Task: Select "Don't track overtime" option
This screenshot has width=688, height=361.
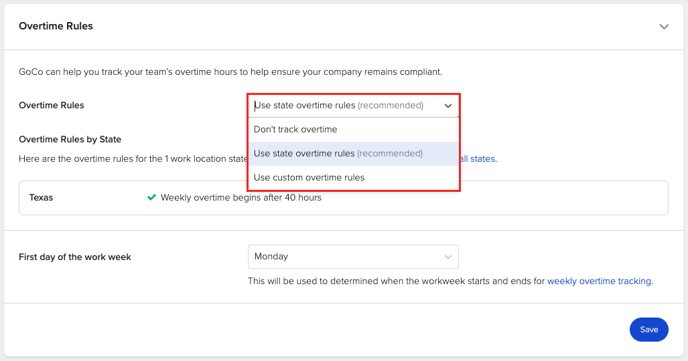Action: pyautogui.click(x=354, y=129)
